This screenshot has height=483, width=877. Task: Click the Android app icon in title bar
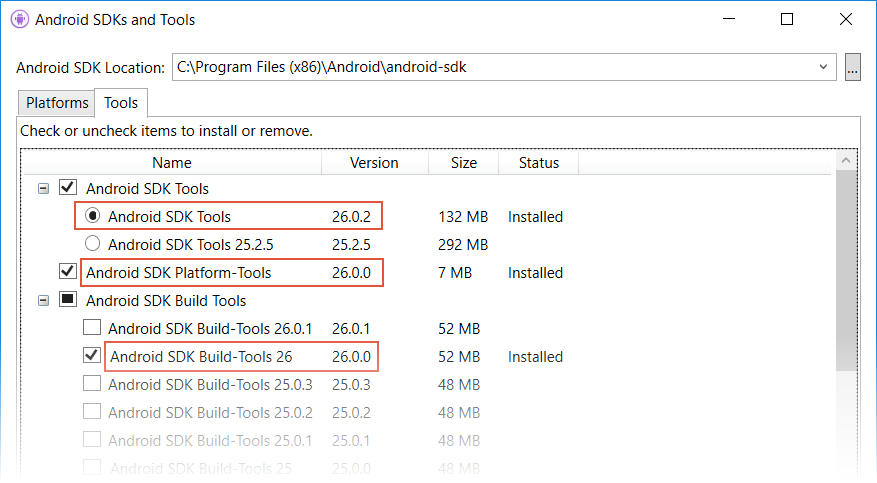click(20, 20)
